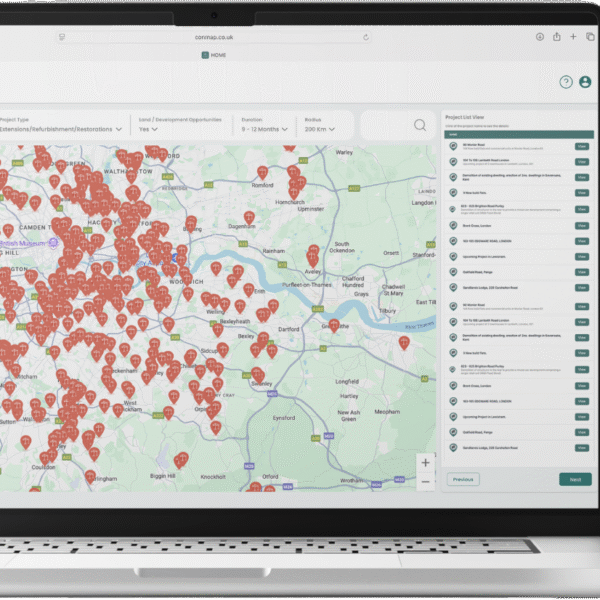600x600 pixels.
Task: Zoom out the map with minus button
Action: tap(426, 481)
